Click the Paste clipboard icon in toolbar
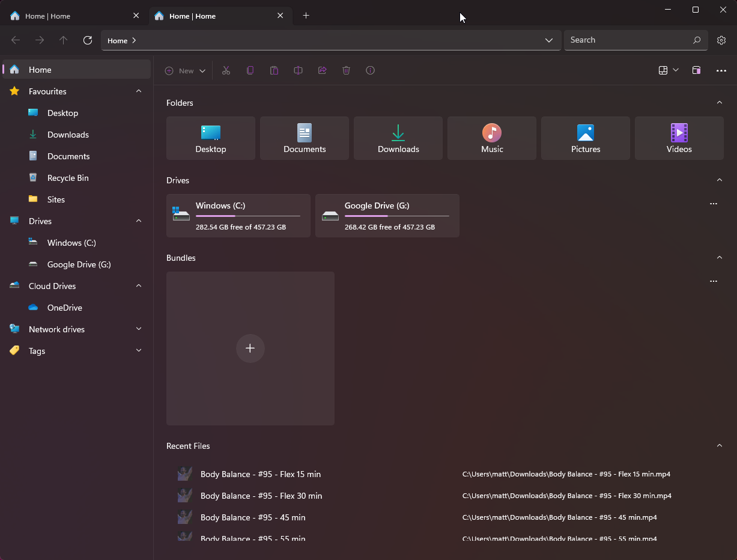Image resolution: width=737 pixels, height=560 pixels. 274,70
